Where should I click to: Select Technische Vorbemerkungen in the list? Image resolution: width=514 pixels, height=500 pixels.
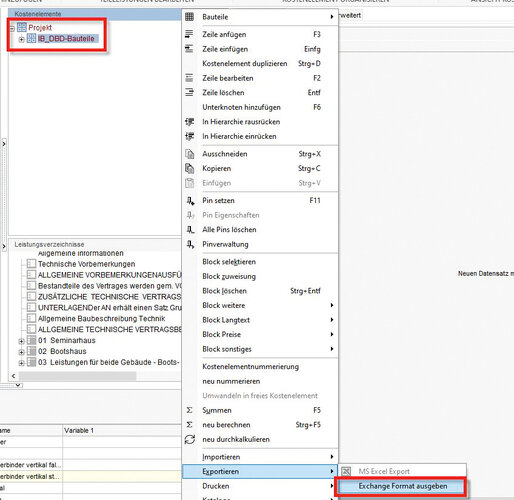point(87,264)
